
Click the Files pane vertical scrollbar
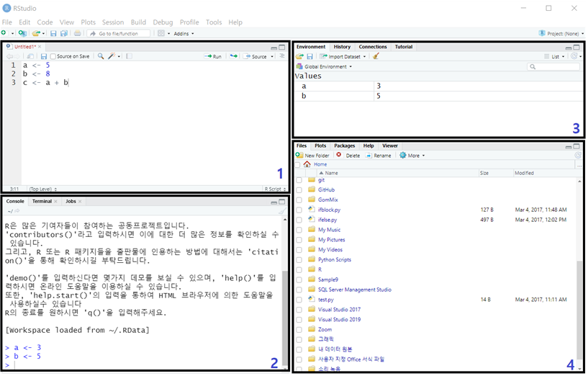pos(579,310)
